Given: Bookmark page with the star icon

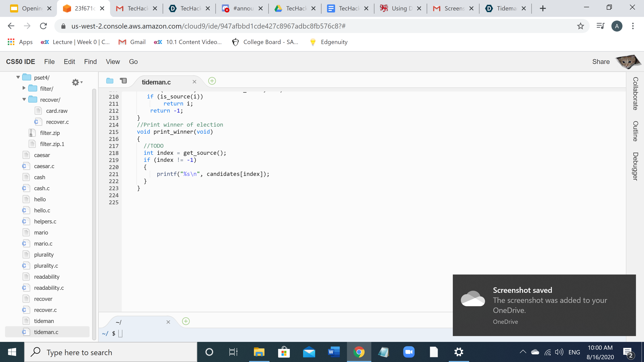Looking at the screenshot, I should (580, 26).
